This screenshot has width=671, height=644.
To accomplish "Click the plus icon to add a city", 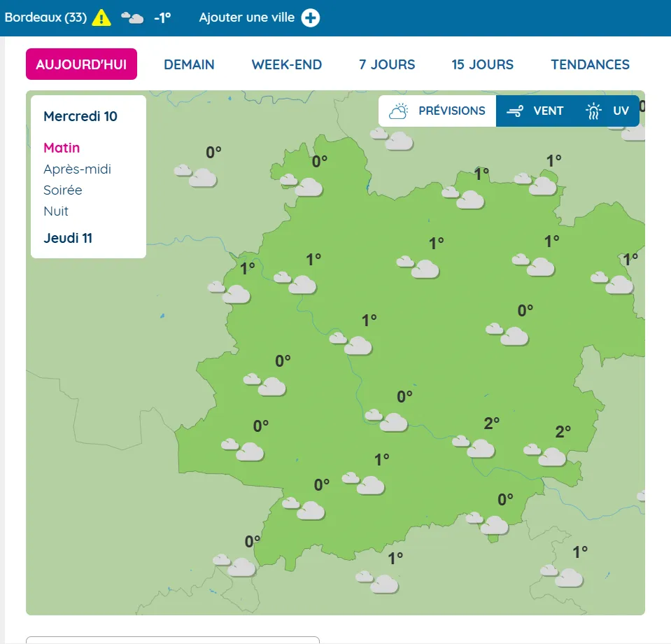I will [x=311, y=17].
